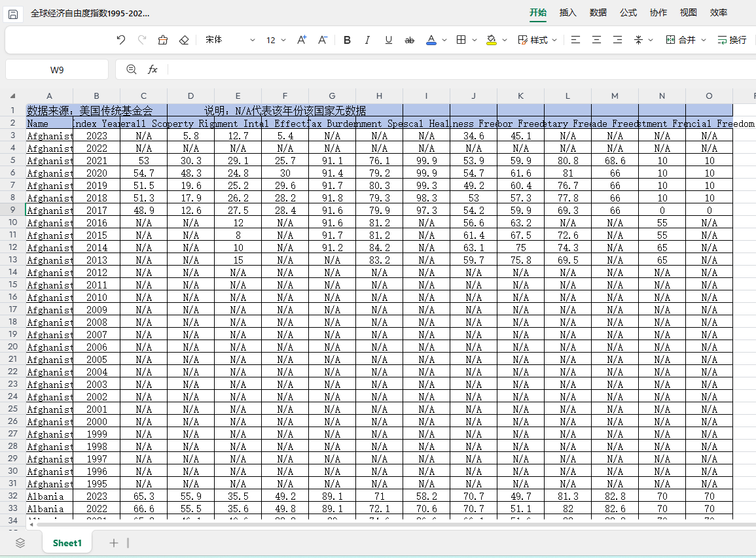Apply the fill color bucket icon
Screen dimensions: 756x558
492,40
